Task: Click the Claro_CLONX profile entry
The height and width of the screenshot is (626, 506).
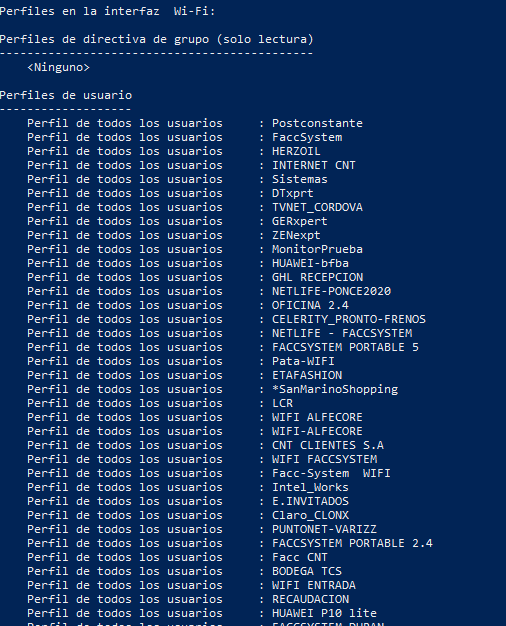Action: coord(310,515)
